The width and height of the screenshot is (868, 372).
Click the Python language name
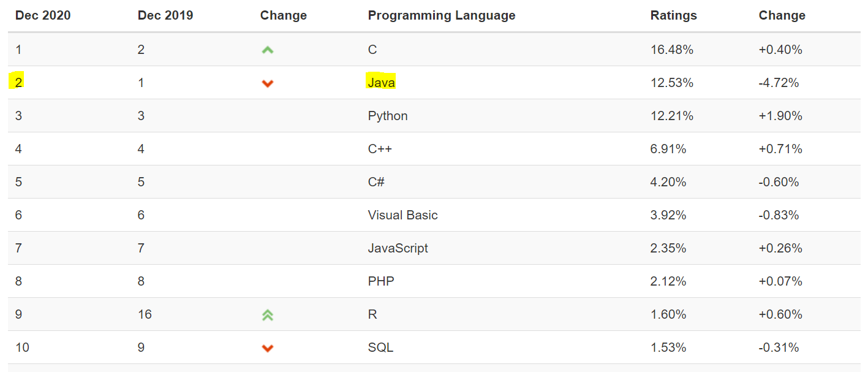[x=388, y=116]
